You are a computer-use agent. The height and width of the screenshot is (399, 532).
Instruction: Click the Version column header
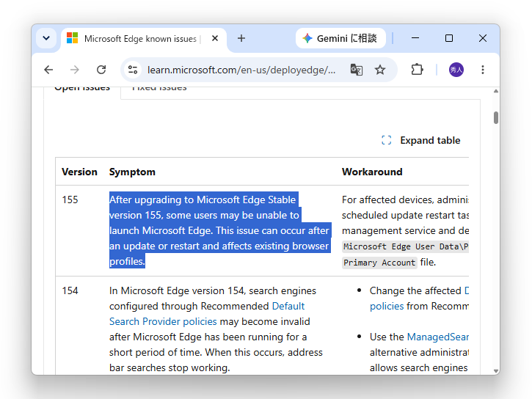tap(79, 172)
